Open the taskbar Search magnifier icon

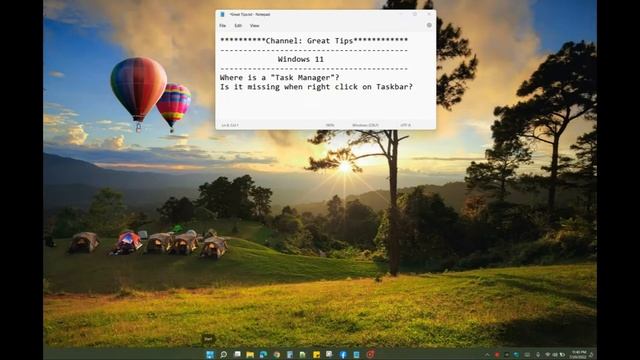[x=223, y=354]
